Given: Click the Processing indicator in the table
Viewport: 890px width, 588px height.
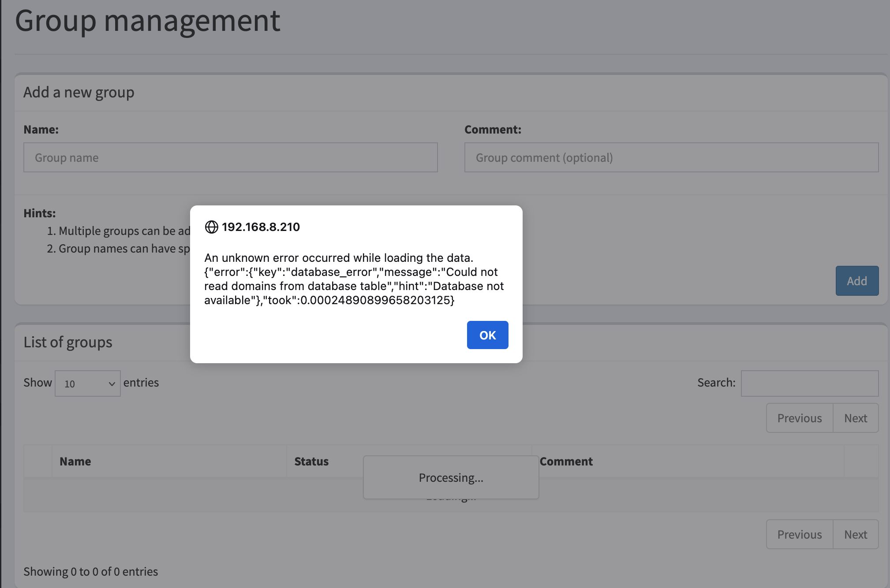Looking at the screenshot, I should (x=450, y=477).
